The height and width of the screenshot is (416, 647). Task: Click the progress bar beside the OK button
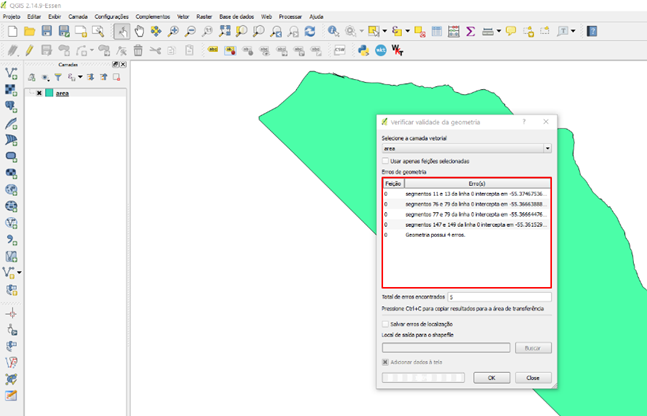coord(423,378)
